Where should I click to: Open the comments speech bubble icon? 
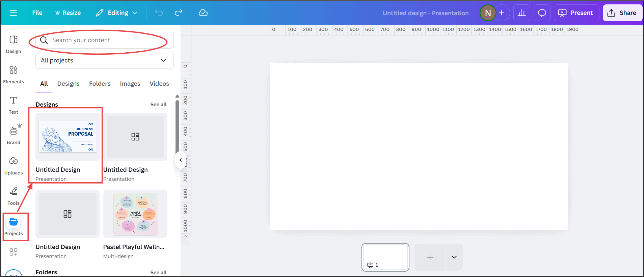coord(542,13)
